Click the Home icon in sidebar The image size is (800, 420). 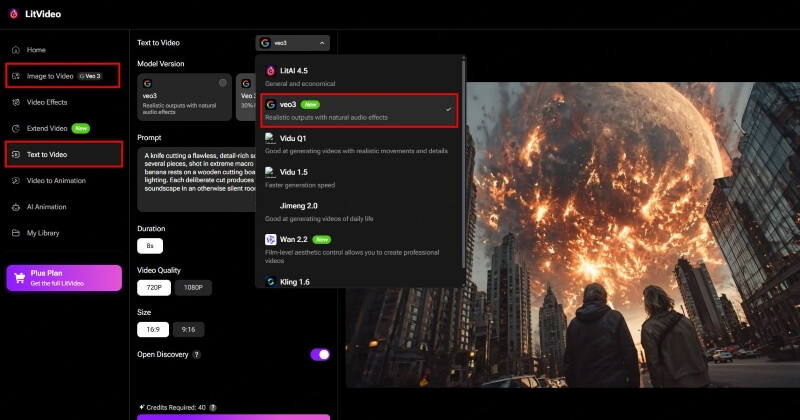coord(15,49)
